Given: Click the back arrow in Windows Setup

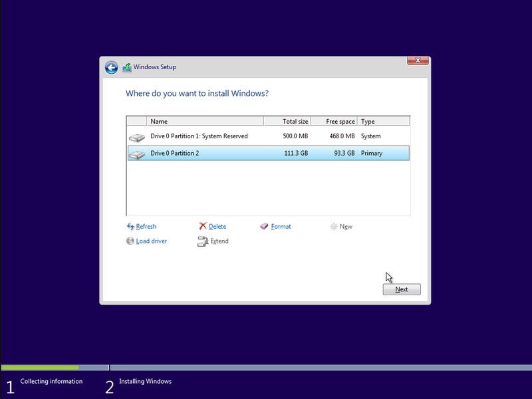Looking at the screenshot, I should tap(111, 67).
